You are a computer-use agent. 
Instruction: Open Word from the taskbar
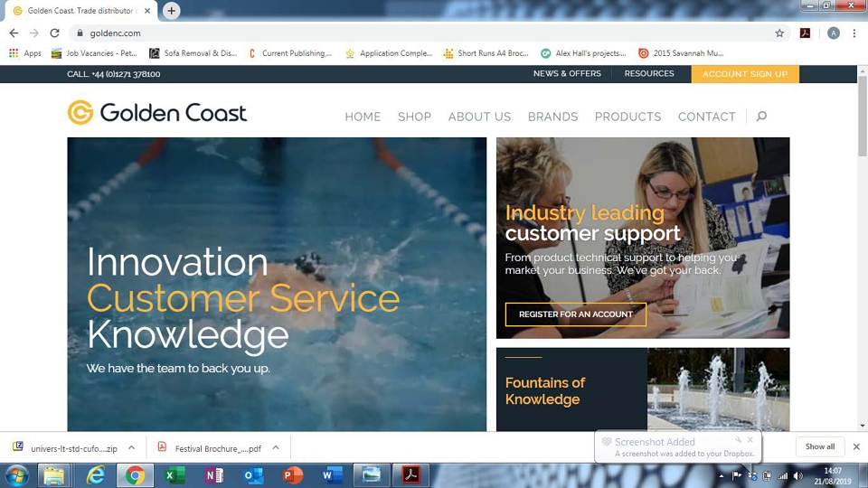coord(332,475)
